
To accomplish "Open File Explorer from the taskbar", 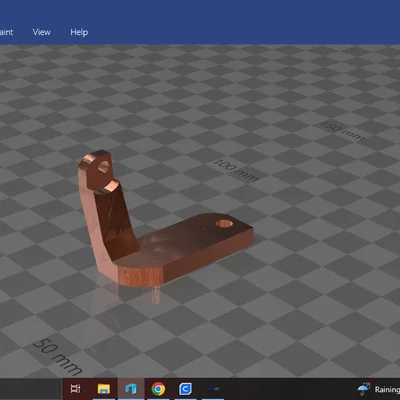I will coord(104,389).
